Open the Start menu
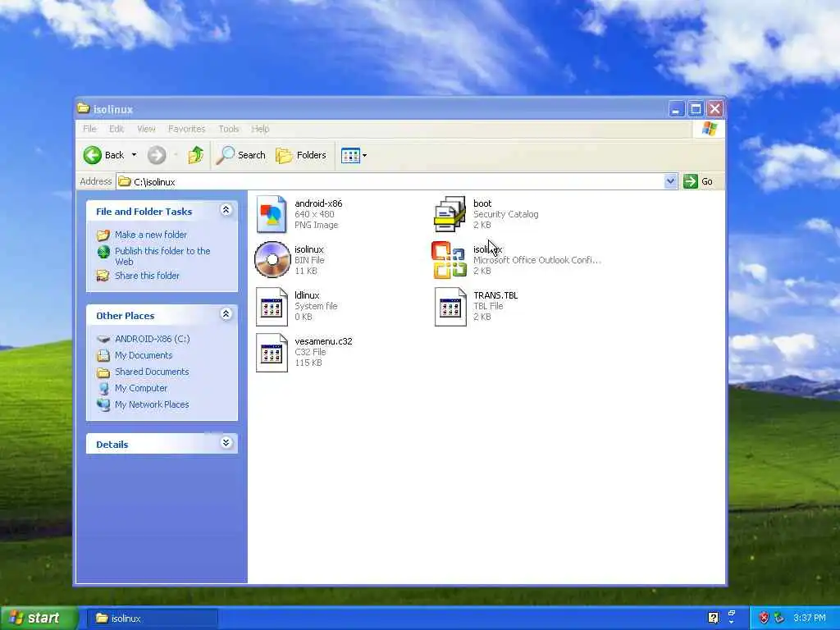The image size is (840, 630). click(39, 619)
